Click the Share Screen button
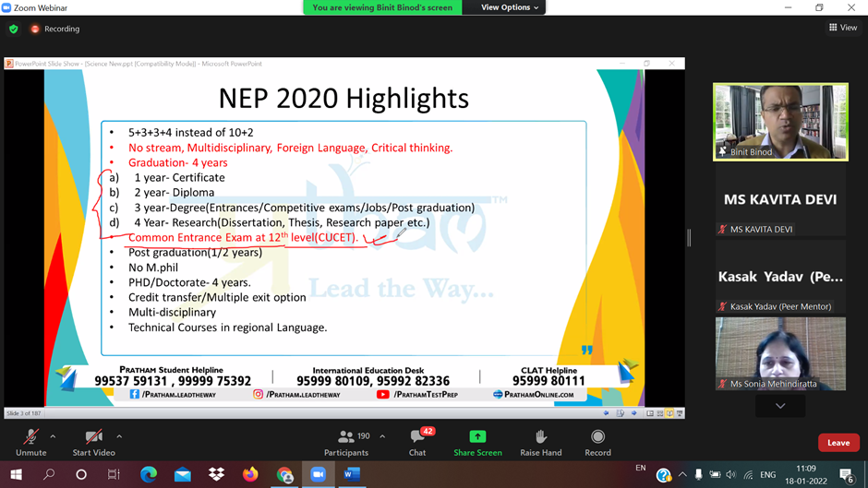 click(x=477, y=442)
